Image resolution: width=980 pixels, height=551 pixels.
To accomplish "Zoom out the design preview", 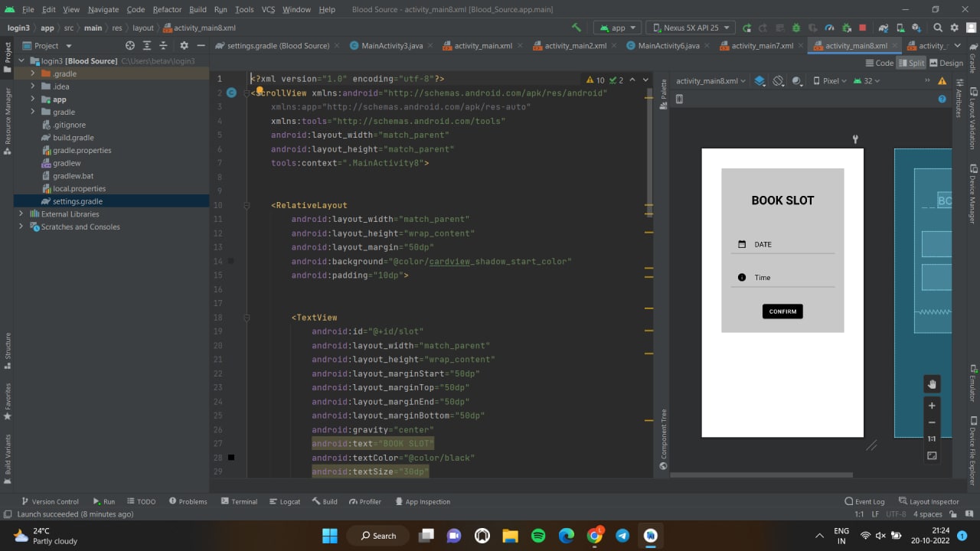I will pos(932,422).
